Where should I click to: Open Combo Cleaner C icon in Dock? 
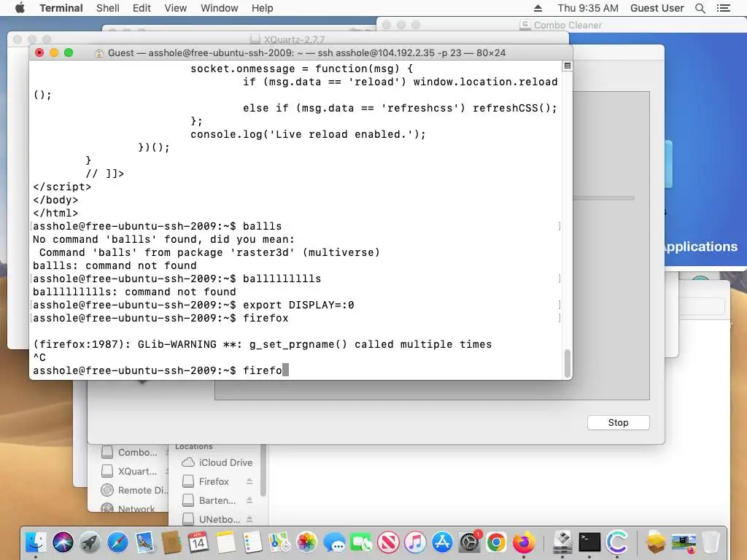click(616, 542)
